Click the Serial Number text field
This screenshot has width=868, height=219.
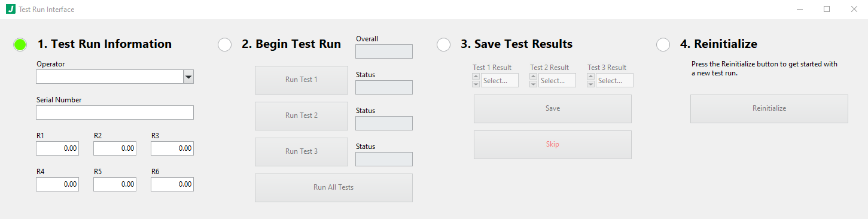click(x=115, y=112)
